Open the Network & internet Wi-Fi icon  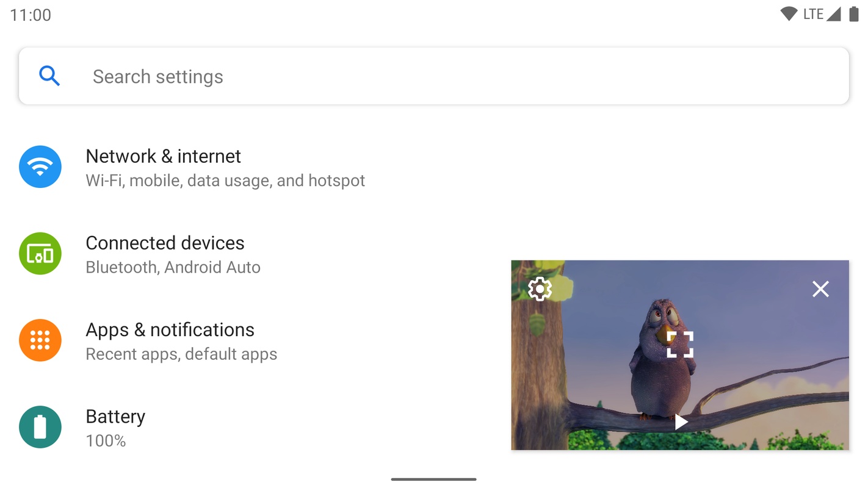(40, 167)
